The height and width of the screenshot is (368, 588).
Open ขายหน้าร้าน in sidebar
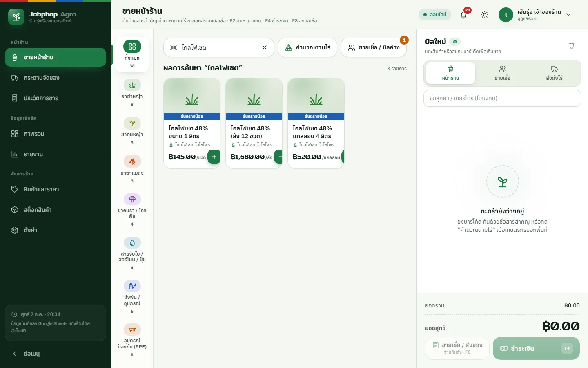click(x=56, y=57)
